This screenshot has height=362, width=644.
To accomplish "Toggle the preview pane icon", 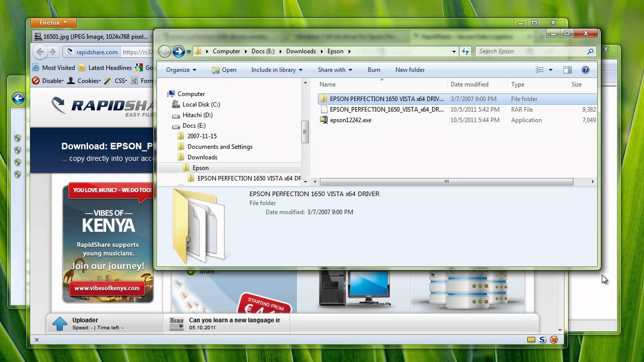I will pos(567,70).
